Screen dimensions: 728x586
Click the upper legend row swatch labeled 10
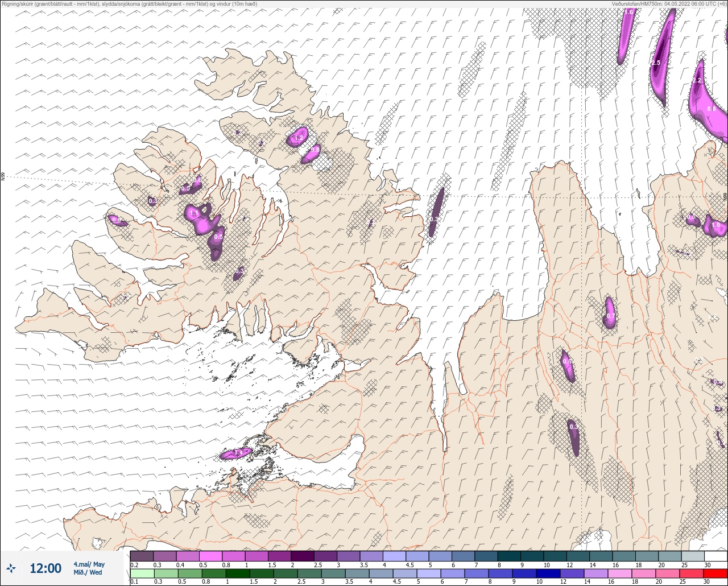point(555,556)
